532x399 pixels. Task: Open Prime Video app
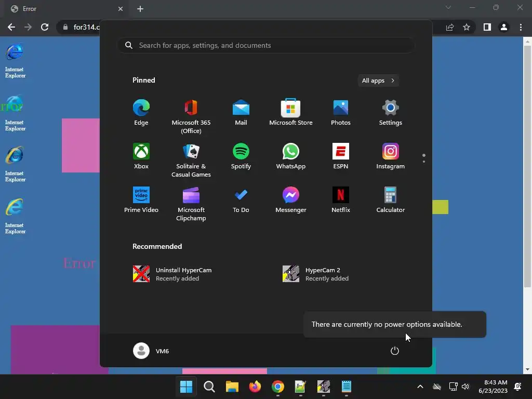[141, 200]
